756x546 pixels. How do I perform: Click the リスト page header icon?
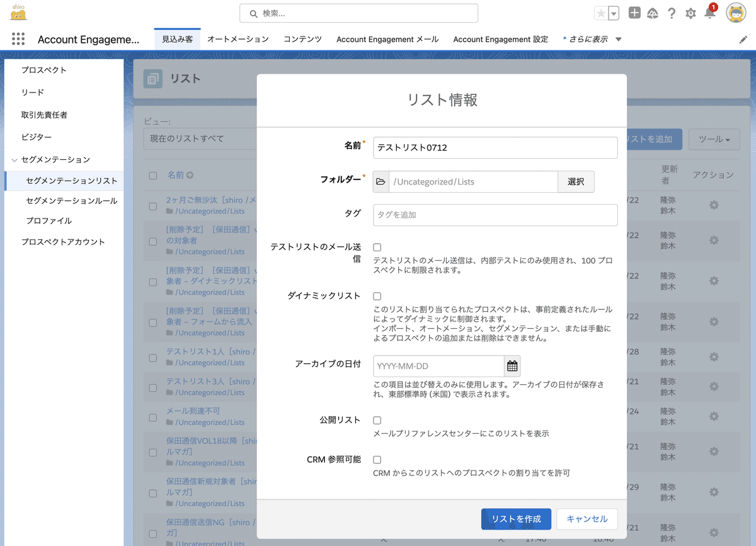tap(152, 79)
